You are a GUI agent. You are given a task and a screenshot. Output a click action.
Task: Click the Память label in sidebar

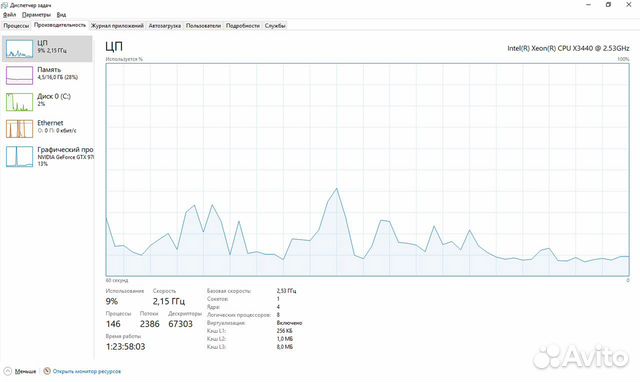click(x=49, y=69)
